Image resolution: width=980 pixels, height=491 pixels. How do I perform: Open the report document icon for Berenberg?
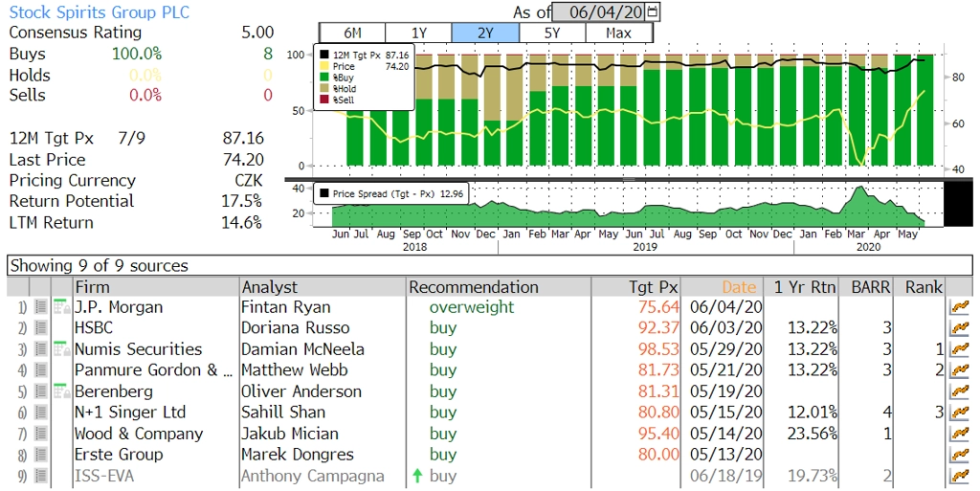(x=41, y=391)
